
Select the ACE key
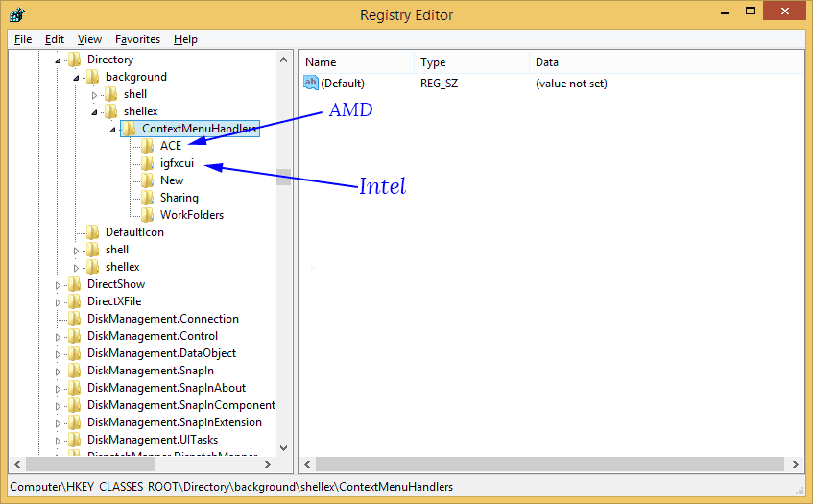171,146
